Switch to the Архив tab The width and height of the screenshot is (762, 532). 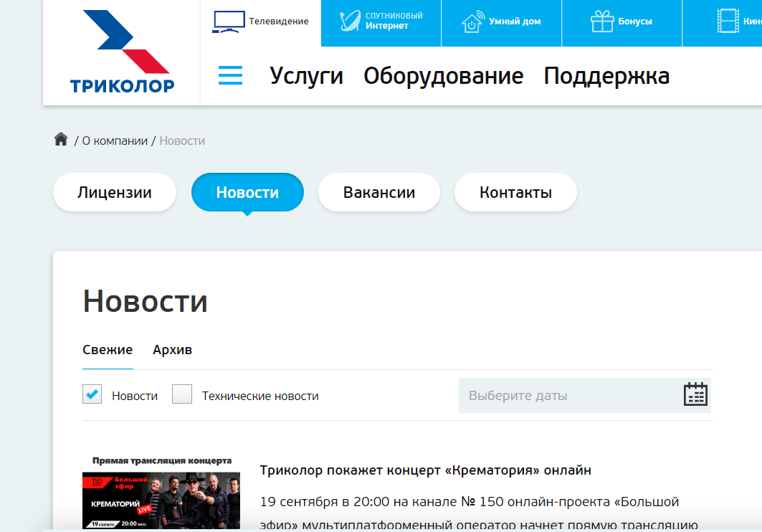tap(172, 350)
